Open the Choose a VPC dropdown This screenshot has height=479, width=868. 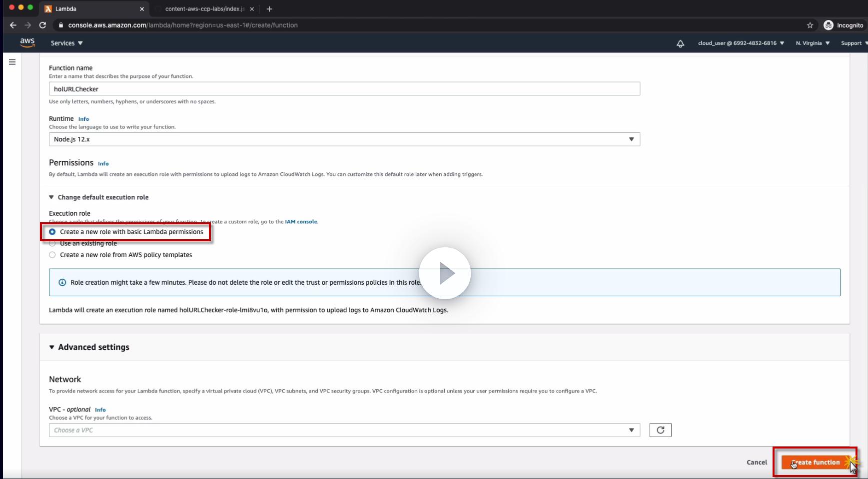[x=344, y=430]
